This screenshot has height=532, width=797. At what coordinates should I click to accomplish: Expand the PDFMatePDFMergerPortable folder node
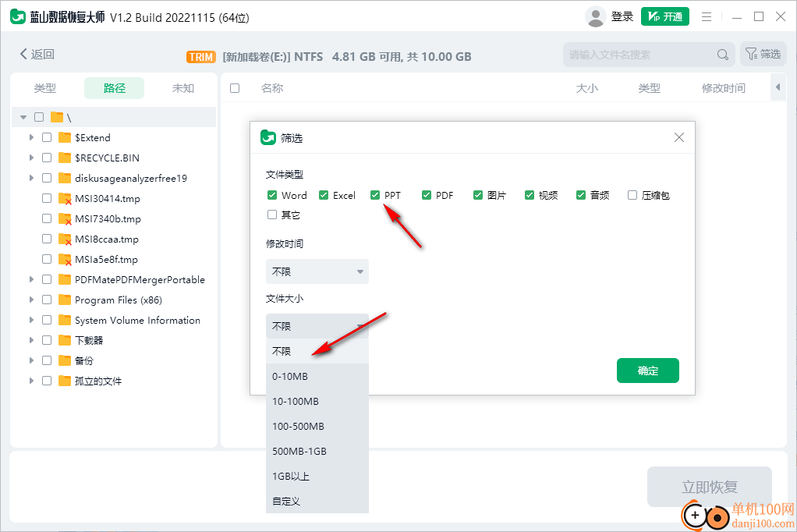click(x=31, y=279)
